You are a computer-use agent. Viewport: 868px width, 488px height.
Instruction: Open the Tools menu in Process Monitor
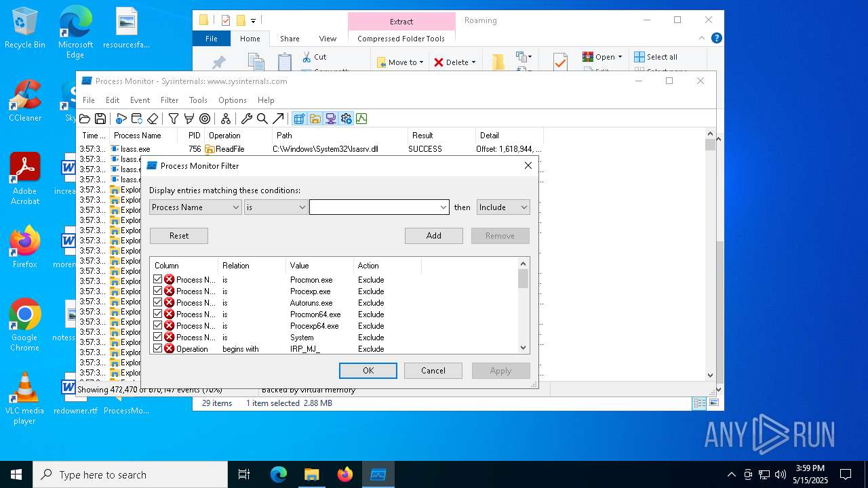[198, 100]
